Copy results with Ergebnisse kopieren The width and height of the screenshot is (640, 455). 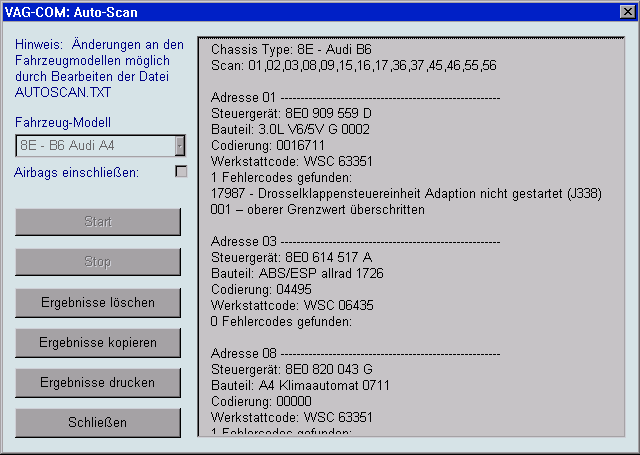pyautogui.click(x=98, y=342)
